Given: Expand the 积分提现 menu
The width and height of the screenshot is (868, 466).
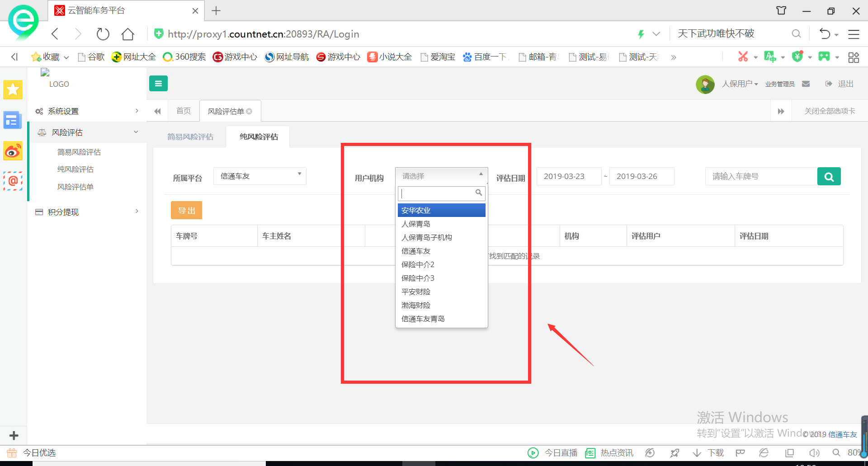Looking at the screenshot, I should coord(87,212).
